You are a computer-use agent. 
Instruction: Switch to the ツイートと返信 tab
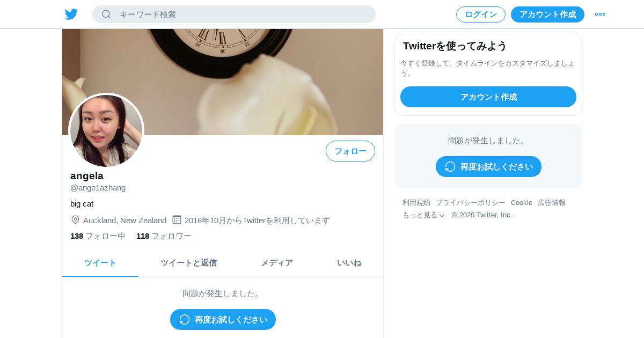click(188, 263)
